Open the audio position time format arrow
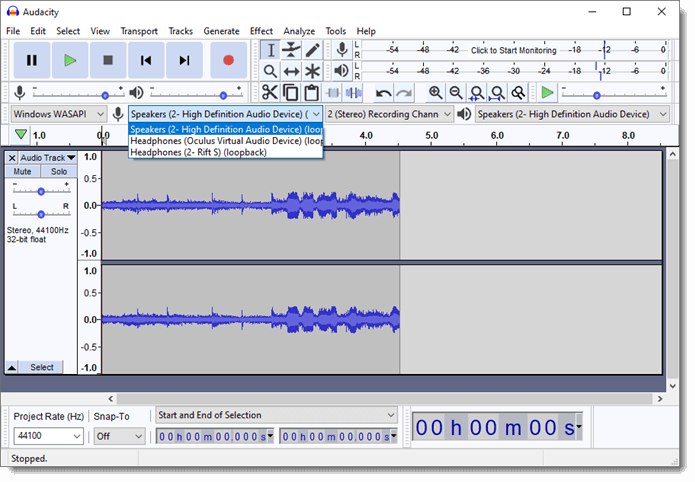Viewport: 695px width, 482px height. pos(578,427)
